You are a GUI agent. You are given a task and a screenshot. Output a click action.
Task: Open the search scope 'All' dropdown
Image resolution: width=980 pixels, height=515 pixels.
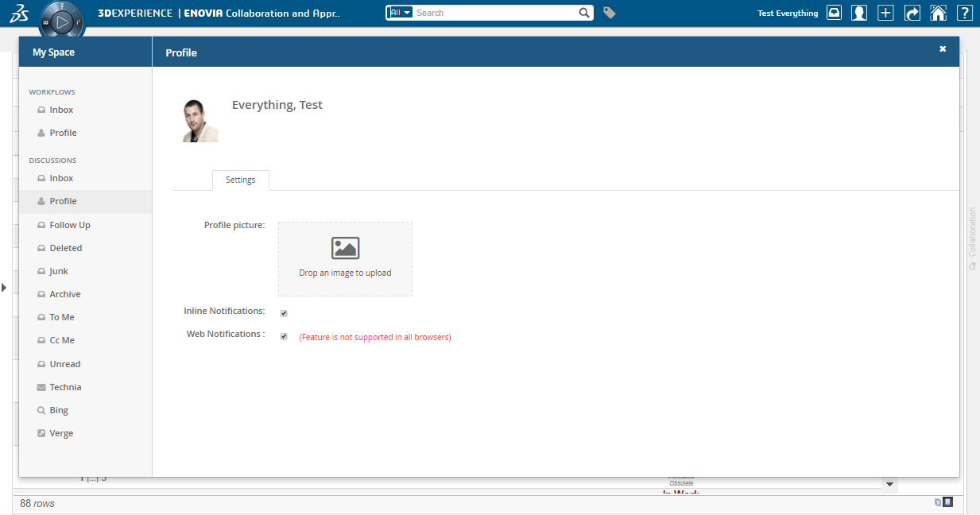click(x=400, y=13)
